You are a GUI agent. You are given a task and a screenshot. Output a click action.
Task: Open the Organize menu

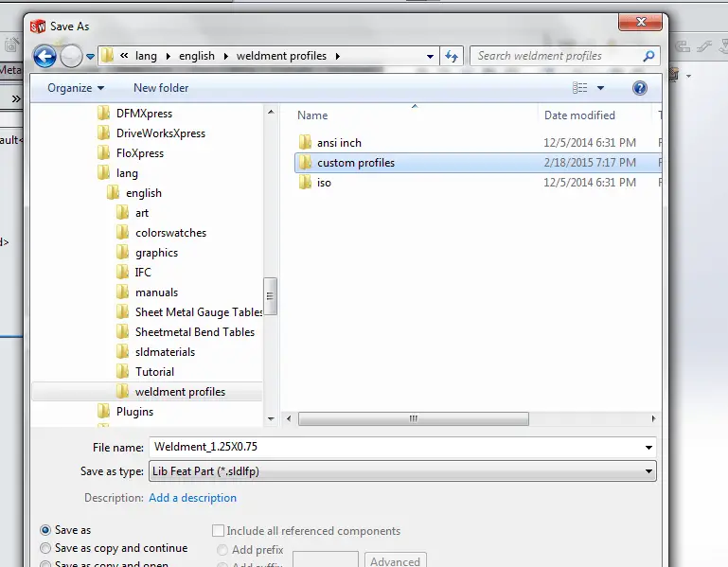[x=76, y=88]
